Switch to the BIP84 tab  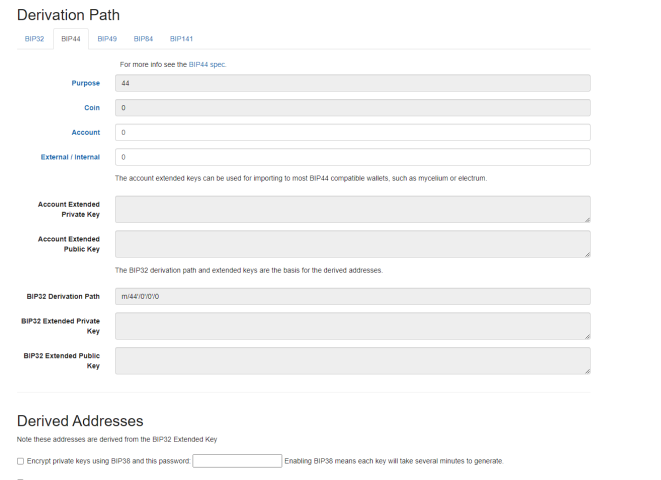coord(143,39)
